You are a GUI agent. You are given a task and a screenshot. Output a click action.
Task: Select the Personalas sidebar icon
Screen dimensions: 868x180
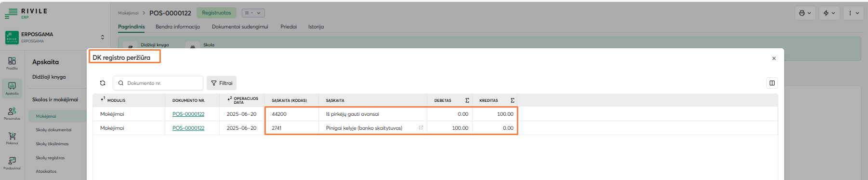12,113
